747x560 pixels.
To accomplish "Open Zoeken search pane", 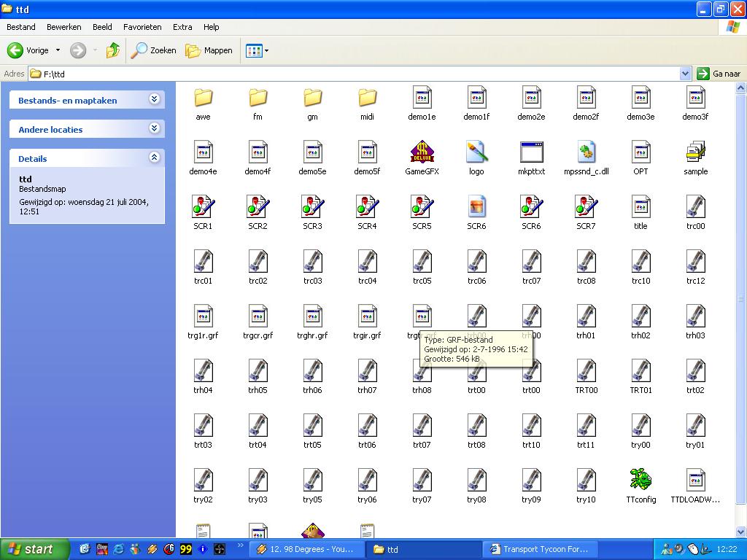I will click(153, 50).
